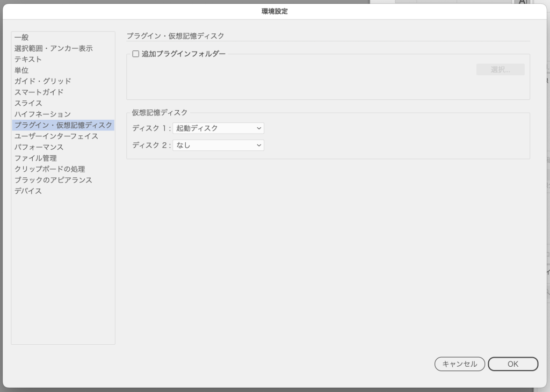Select デバイス in the sidebar list
550x392 pixels.
click(28, 191)
